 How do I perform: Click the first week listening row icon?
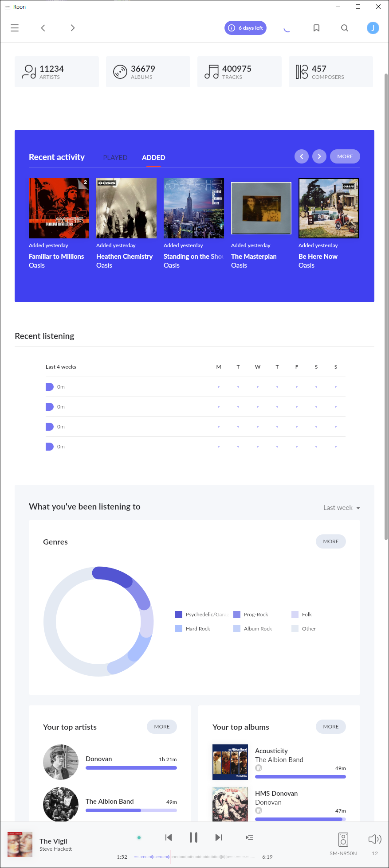50,387
